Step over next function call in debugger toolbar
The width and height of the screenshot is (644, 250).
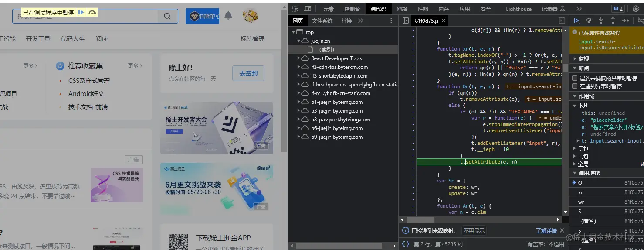pos(589,21)
